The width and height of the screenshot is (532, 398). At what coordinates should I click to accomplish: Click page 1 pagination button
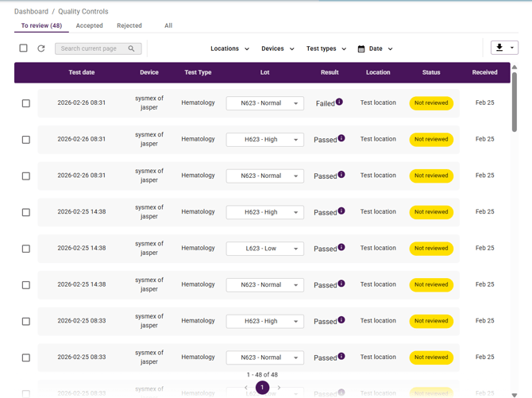click(262, 388)
